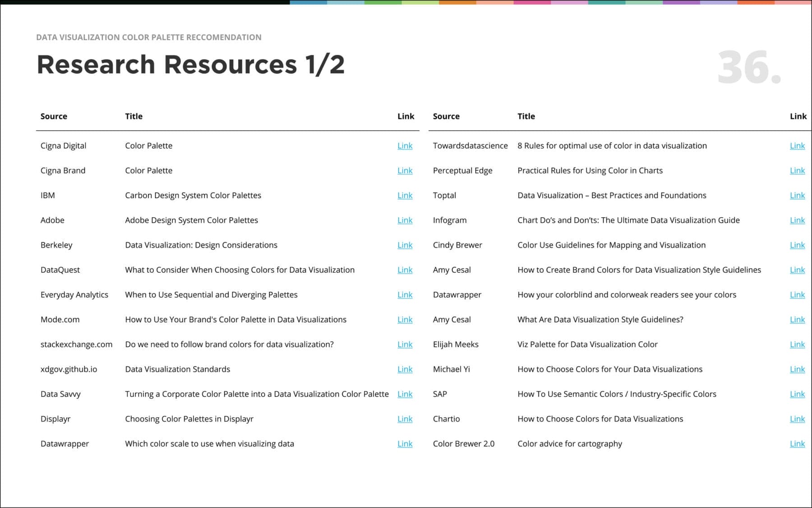The image size is (812, 508).
Task: Open the Cigna Digital Color Palette link
Action: click(x=405, y=146)
